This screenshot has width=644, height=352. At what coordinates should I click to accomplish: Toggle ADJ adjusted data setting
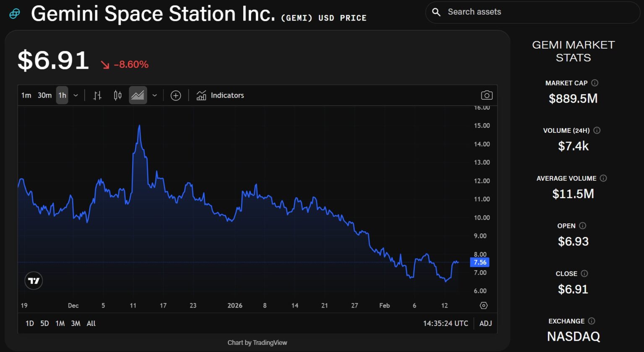[x=486, y=324]
